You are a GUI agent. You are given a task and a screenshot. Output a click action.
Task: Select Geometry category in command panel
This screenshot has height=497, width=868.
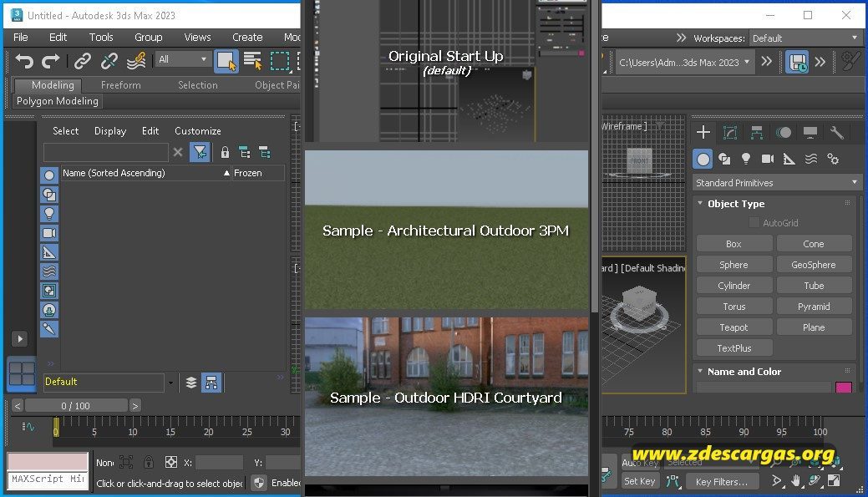(x=703, y=160)
